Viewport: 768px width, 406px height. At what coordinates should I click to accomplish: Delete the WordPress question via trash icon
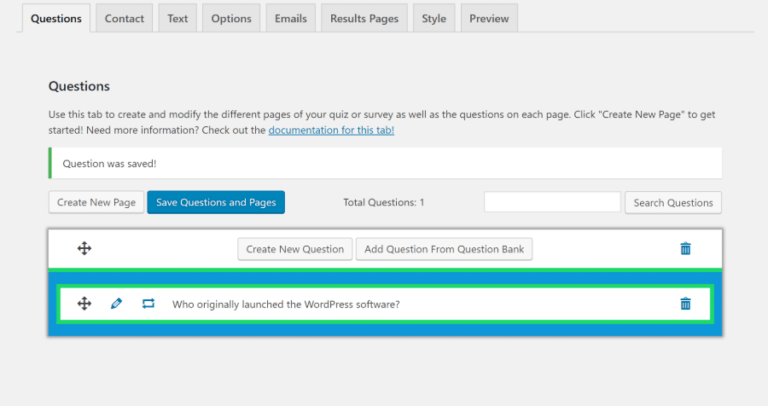pyautogui.click(x=685, y=304)
